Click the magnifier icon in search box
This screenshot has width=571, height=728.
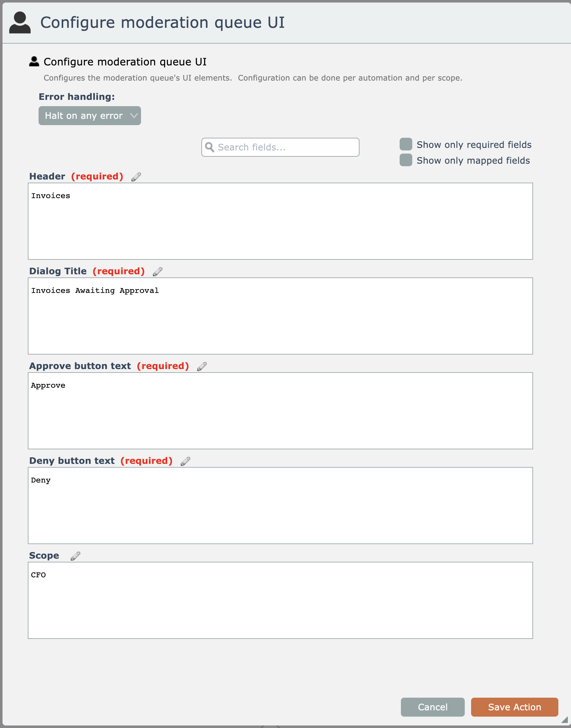210,147
